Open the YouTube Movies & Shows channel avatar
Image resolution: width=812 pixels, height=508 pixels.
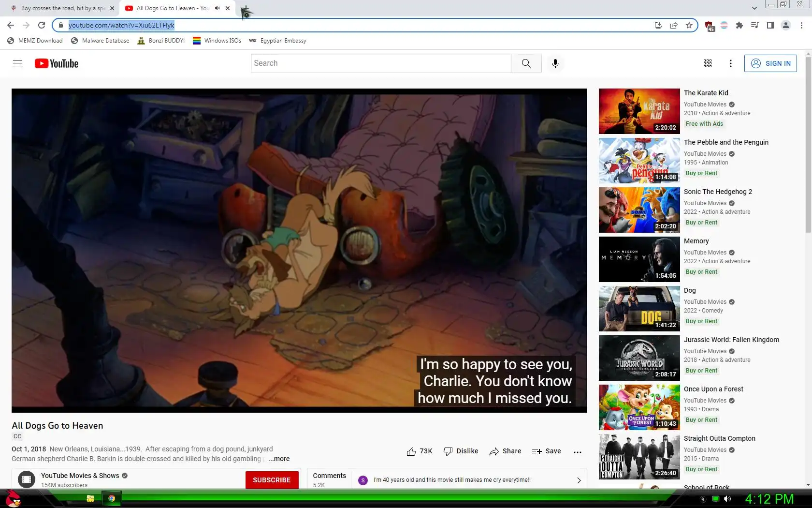click(27, 479)
